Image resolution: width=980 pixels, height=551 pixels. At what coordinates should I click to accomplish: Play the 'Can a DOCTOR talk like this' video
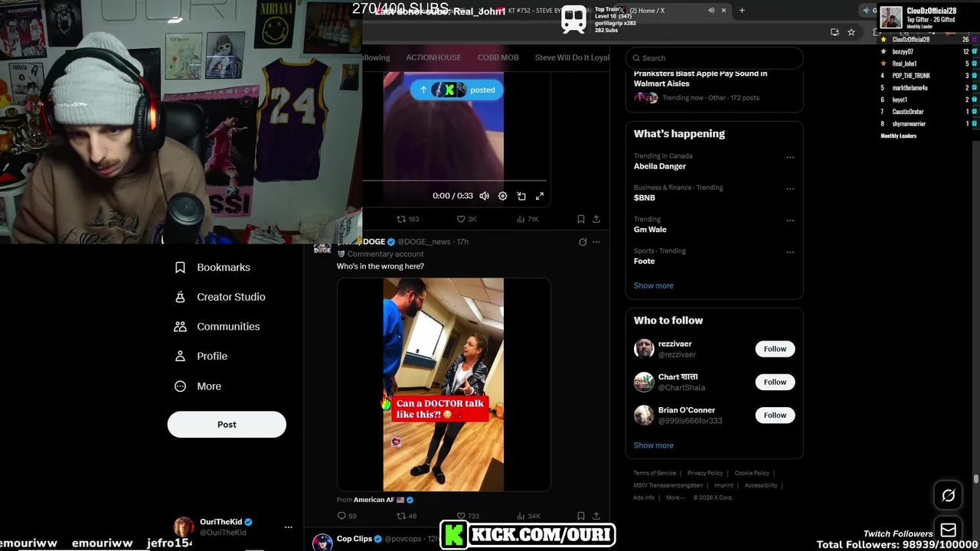click(x=443, y=384)
